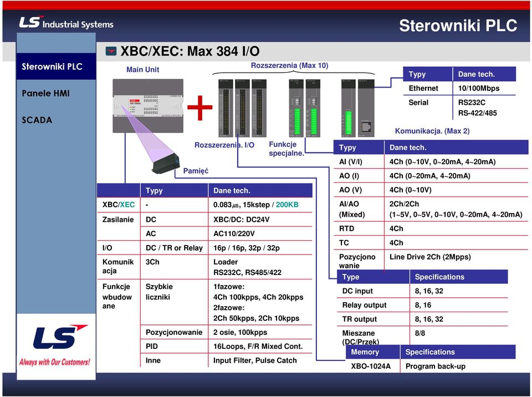
Task: Select the Main Unit PLC image
Action: point(148,105)
